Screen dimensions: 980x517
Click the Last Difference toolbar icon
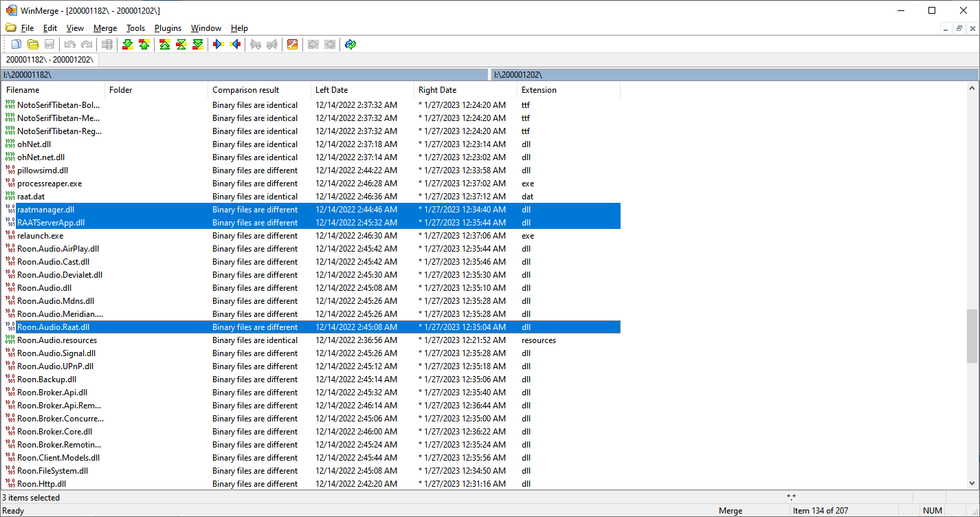pos(198,45)
